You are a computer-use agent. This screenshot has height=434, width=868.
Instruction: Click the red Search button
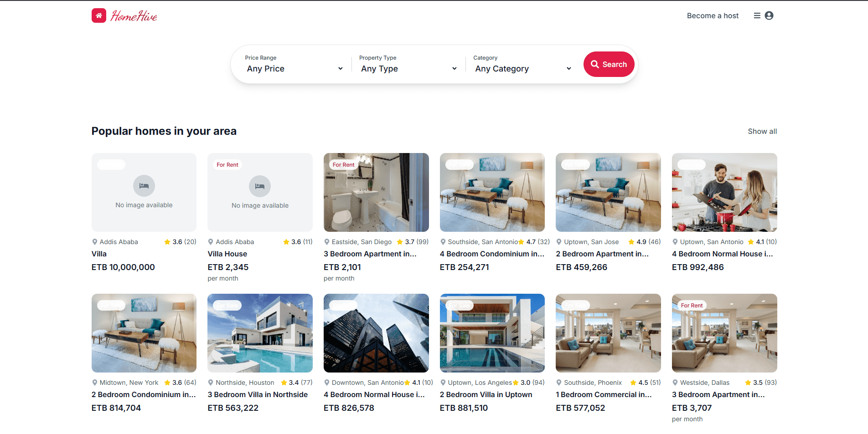coord(609,64)
